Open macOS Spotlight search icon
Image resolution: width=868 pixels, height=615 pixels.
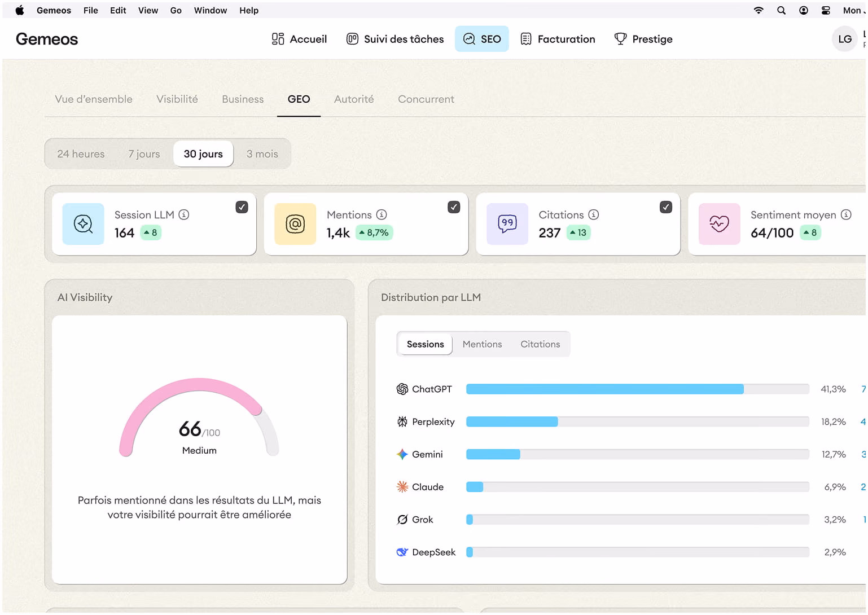(x=781, y=10)
